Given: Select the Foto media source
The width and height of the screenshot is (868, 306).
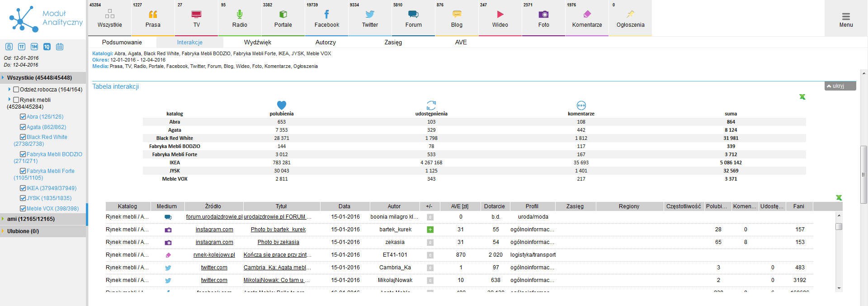Looking at the screenshot, I should point(543,18).
